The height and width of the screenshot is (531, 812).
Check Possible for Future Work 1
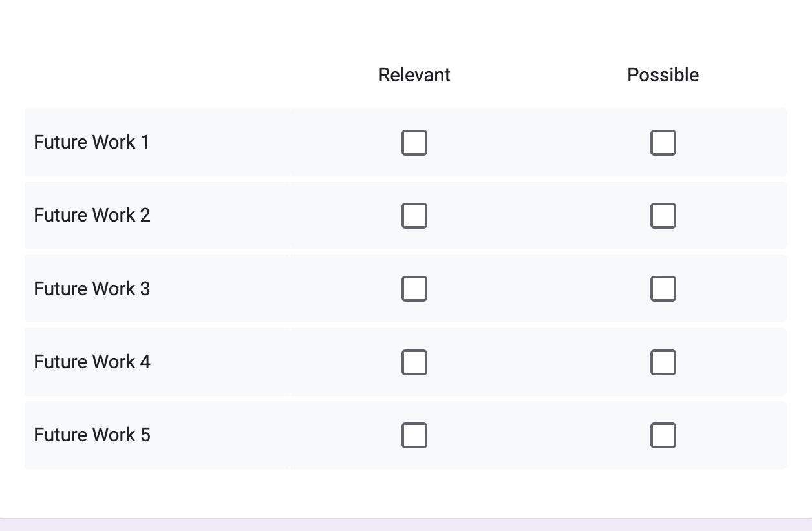[x=663, y=143]
